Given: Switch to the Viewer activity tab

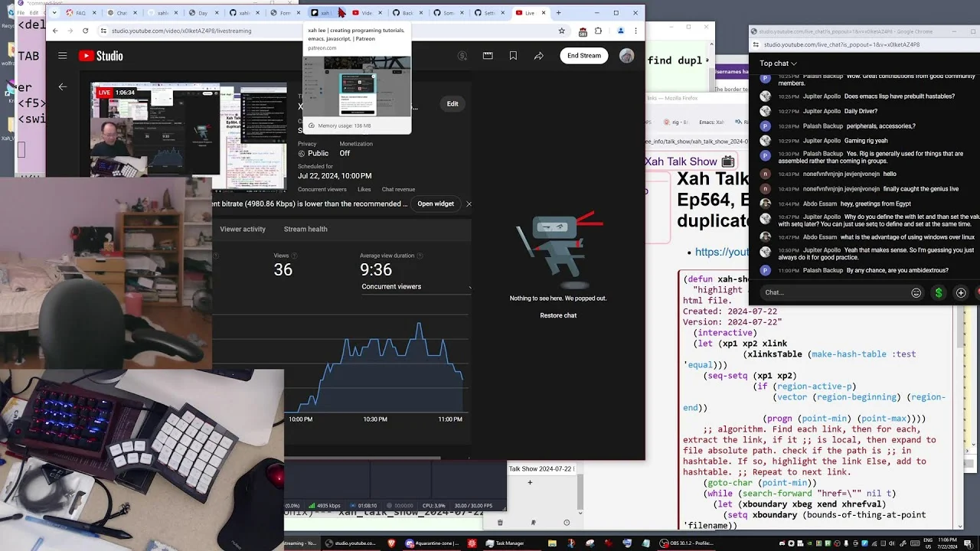Looking at the screenshot, I should coord(243,229).
